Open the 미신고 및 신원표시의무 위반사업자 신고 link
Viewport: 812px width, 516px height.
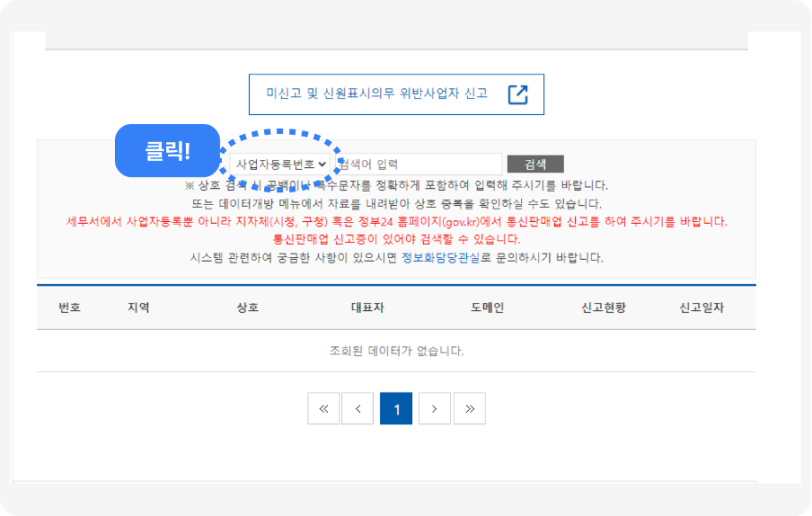396,94
